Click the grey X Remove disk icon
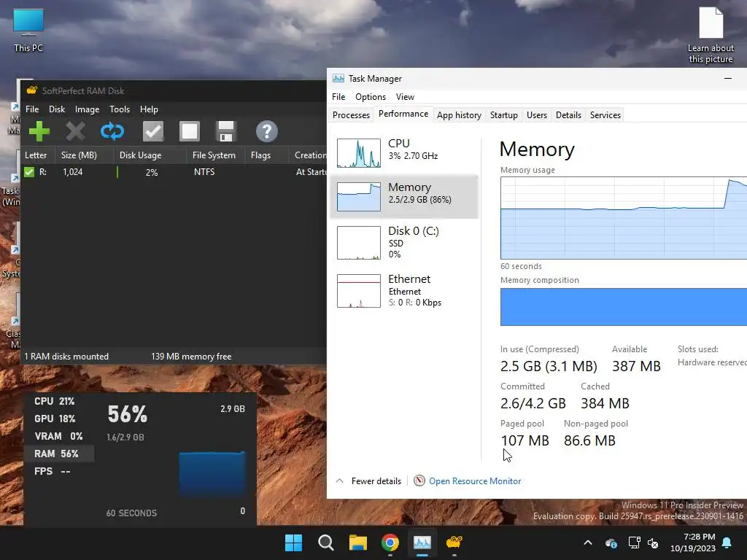 pos(75,131)
